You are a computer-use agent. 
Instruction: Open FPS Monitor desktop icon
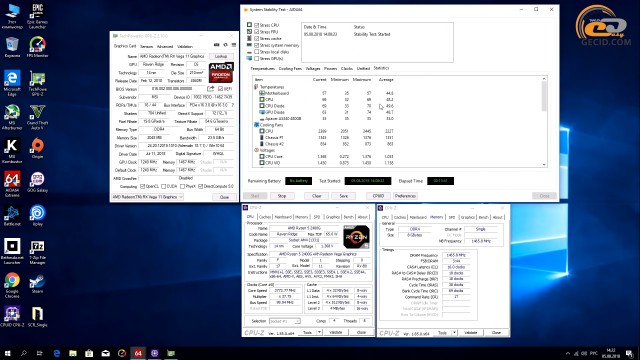(37, 47)
